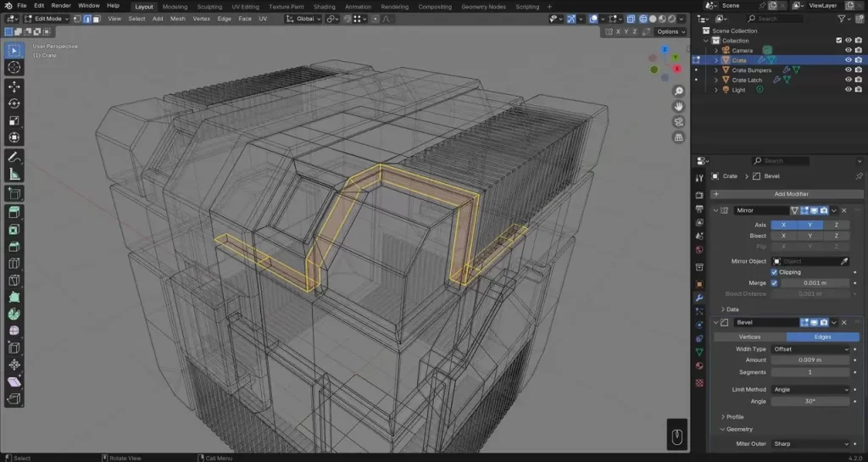Toggle the Mirror modifier's Z axis
The width and height of the screenshot is (868, 462).
pyautogui.click(x=836, y=225)
